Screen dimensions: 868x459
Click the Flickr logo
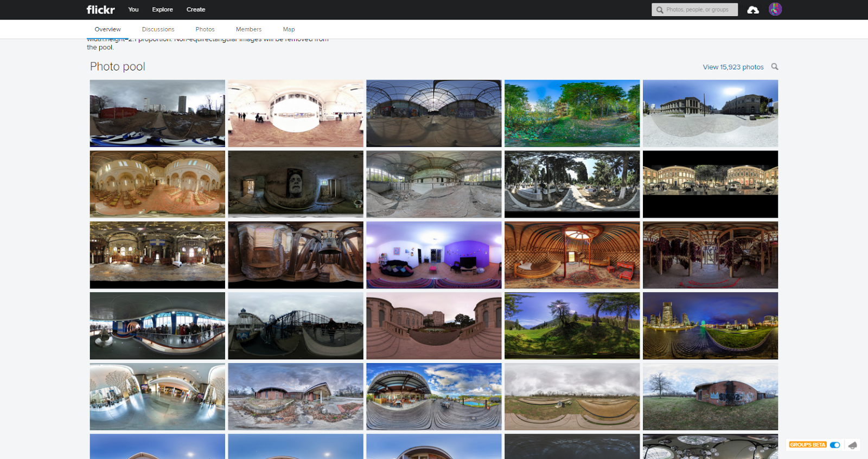click(x=100, y=10)
